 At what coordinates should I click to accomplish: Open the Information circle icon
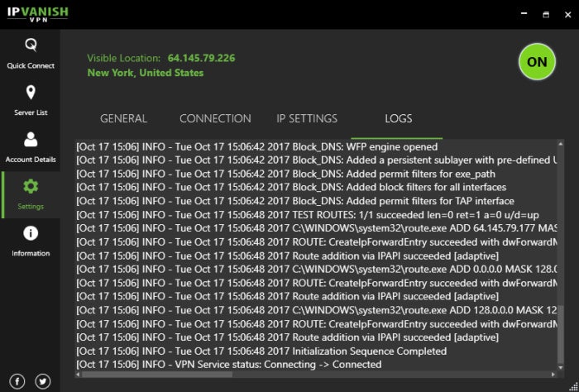point(31,233)
